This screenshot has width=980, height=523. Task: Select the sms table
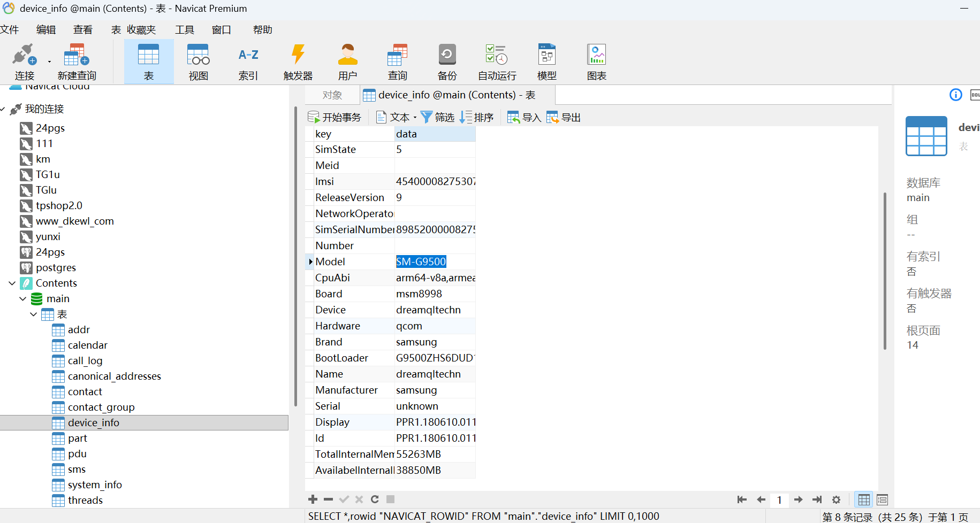coord(77,470)
